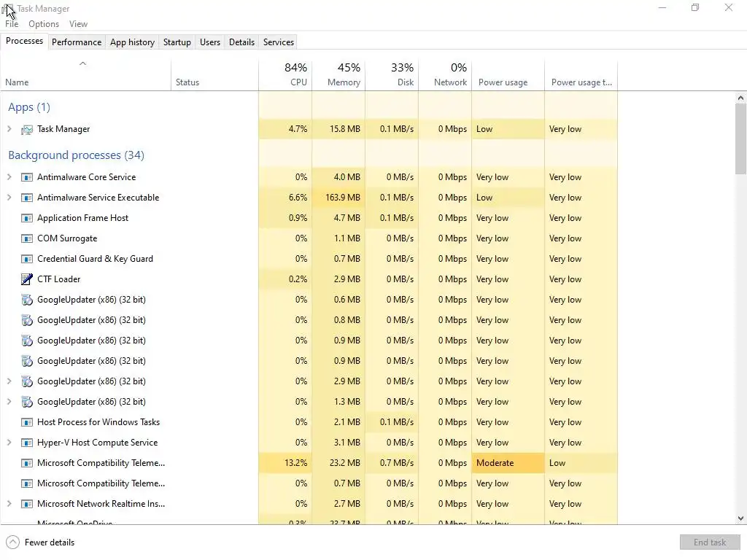Expand Hyper-V Host Compute Service group
The width and height of the screenshot is (747, 560).
tap(9, 443)
